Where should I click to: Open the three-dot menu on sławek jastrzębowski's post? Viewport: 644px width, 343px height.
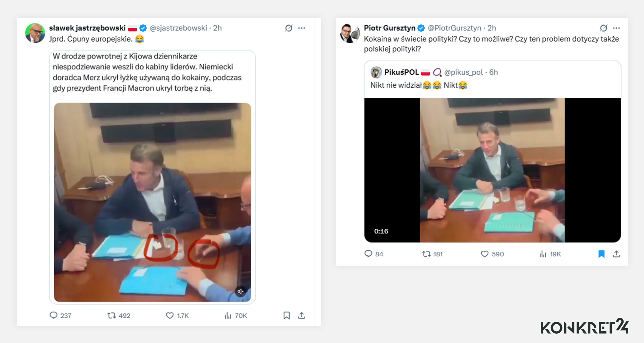pyautogui.click(x=302, y=28)
